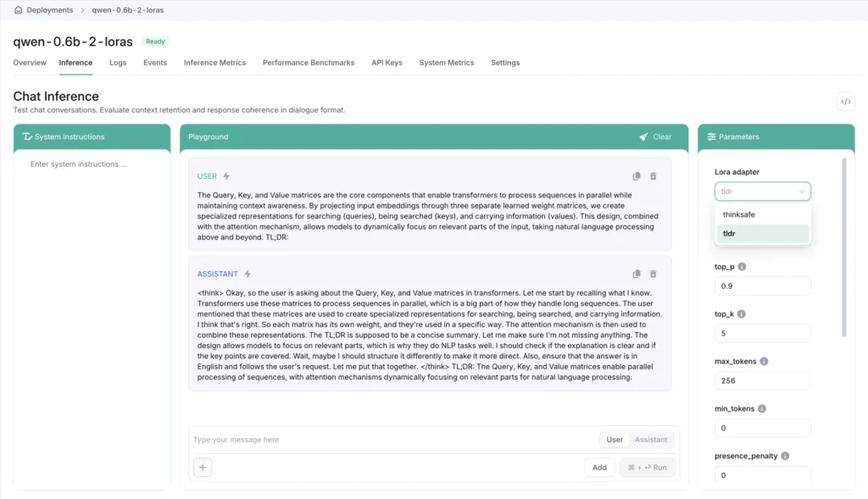Switch to Performance Benchmarks tab
Screen dimensions: 868x499
coord(309,63)
